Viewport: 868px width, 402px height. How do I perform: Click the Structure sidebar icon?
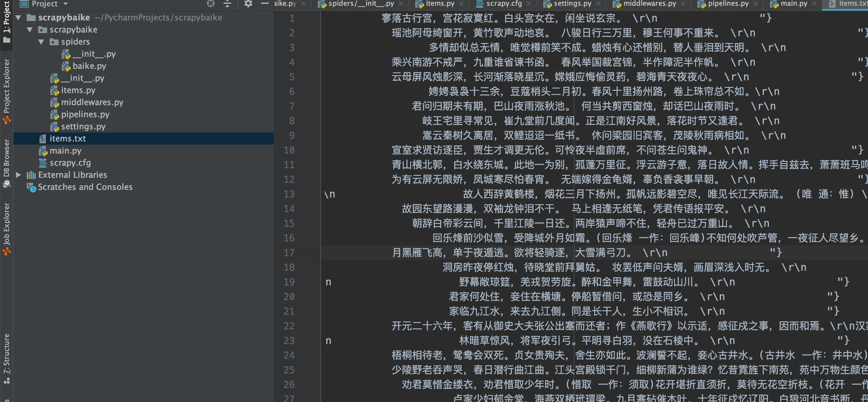(x=6, y=381)
